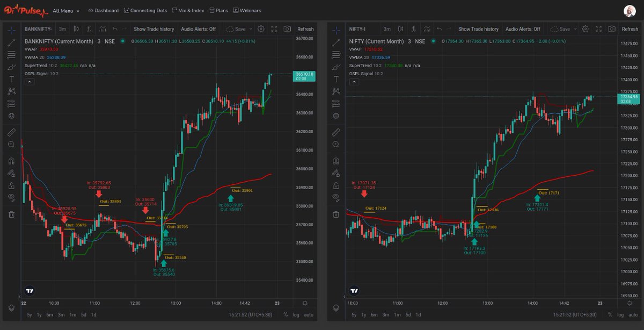The image size is (644, 330).
Task: Open Vix & Index page
Action: pos(188,10)
